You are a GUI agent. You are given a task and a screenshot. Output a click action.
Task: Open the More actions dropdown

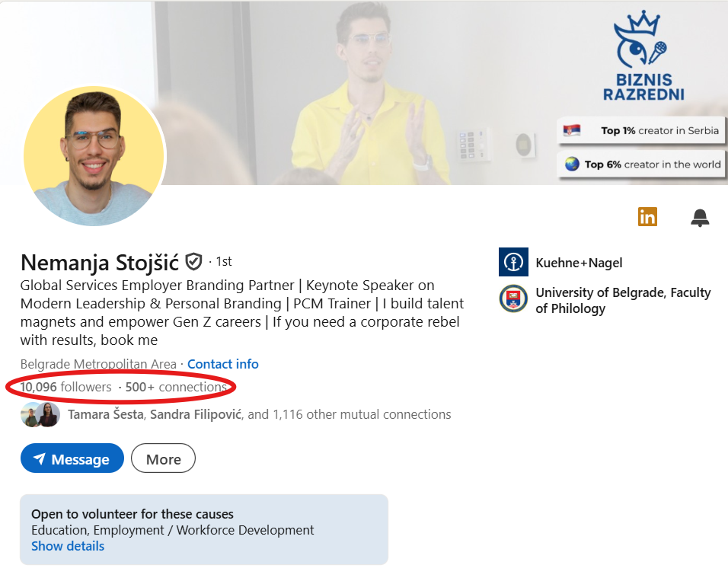pos(164,458)
